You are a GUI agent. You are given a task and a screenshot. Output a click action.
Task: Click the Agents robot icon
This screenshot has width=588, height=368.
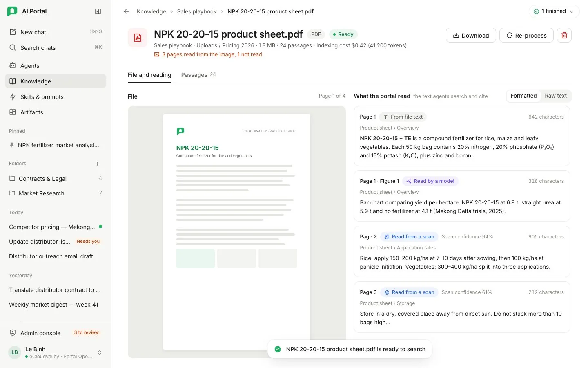point(13,65)
